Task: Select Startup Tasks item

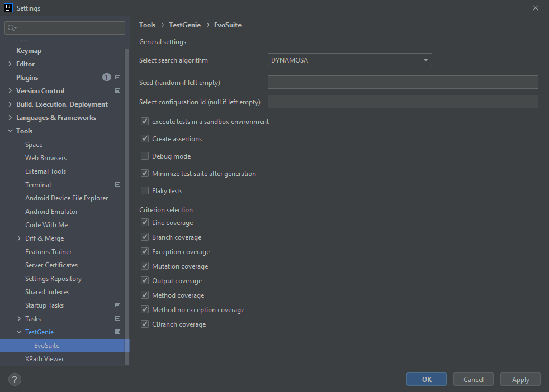Action: tap(45, 305)
